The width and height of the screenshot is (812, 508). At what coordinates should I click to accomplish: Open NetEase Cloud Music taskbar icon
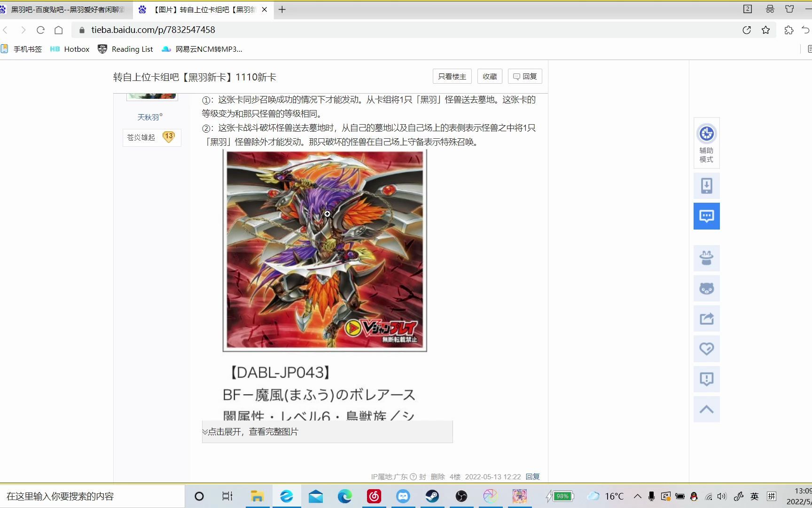pos(374,496)
